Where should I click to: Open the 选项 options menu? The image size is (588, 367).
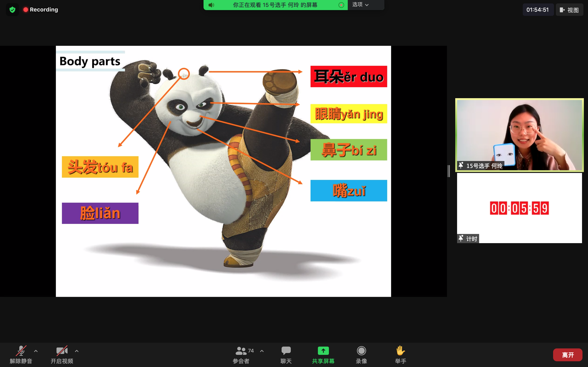click(361, 5)
